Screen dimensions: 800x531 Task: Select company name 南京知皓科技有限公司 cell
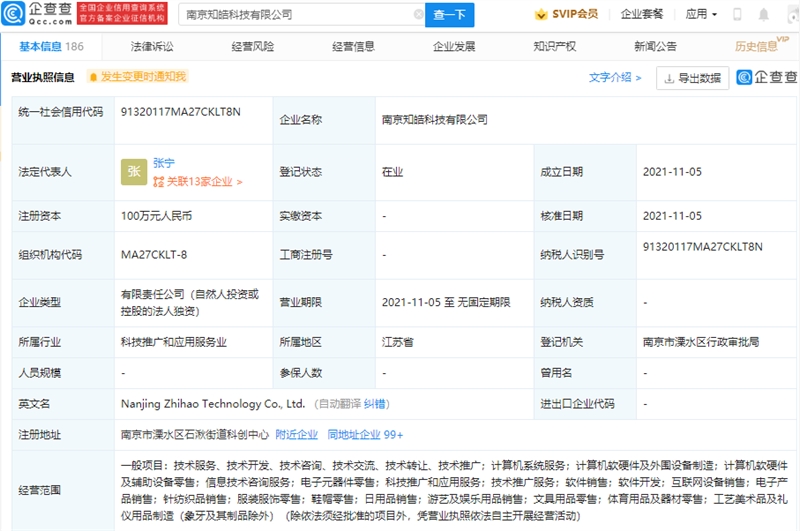click(x=435, y=120)
